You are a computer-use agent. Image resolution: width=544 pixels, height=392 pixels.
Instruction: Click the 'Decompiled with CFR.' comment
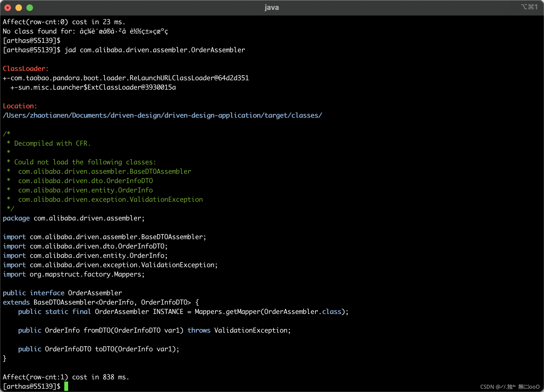pyautogui.click(x=52, y=143)
